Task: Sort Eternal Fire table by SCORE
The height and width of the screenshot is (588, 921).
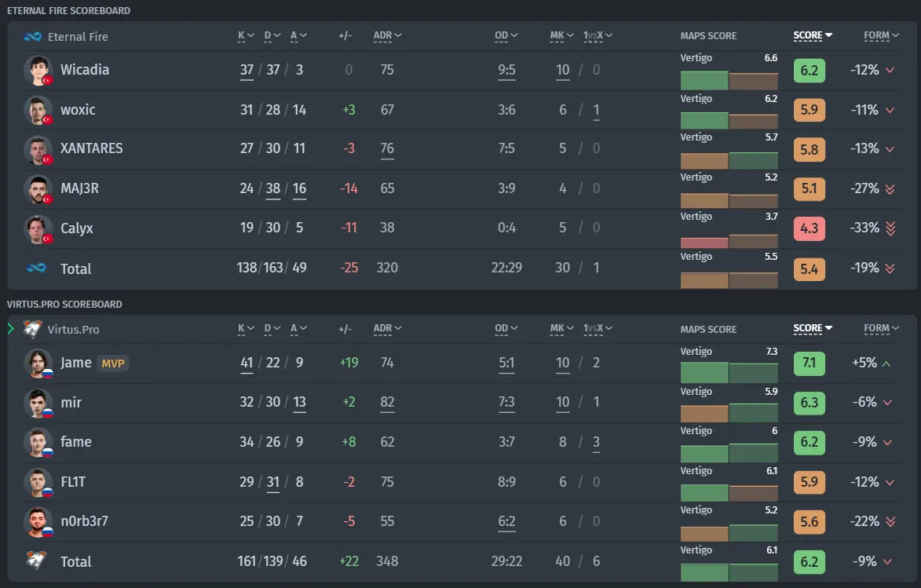Action: click(x=813, y=36)
